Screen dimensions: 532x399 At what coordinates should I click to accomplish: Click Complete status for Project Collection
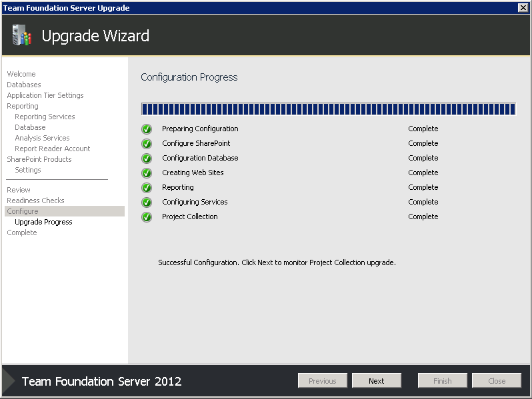tap(423, 216)
